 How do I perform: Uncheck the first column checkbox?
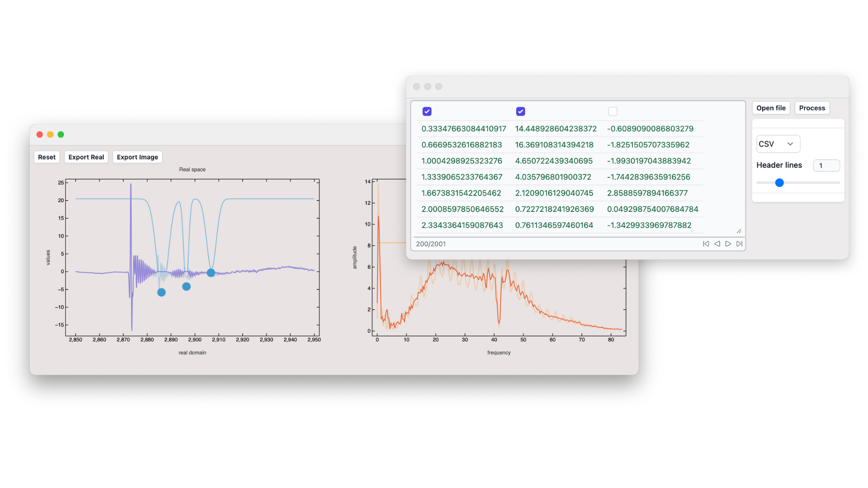(427, 111)
